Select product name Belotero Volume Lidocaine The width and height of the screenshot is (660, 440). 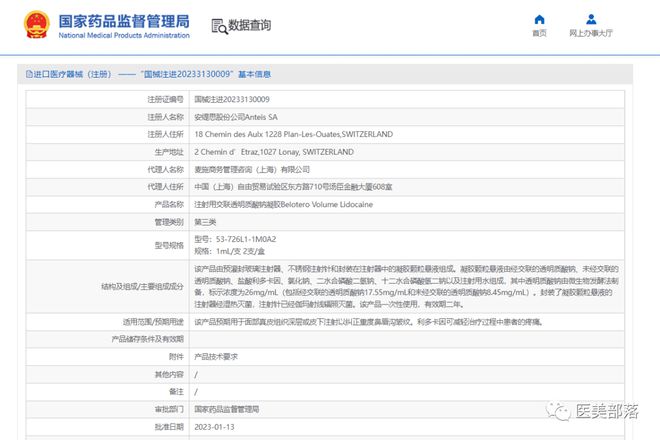coord(283,204)
